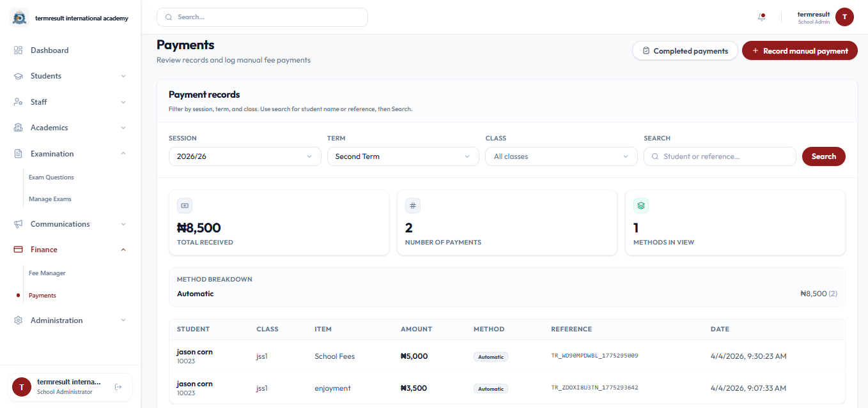Select Payments submenu item

tap(42, 296)
